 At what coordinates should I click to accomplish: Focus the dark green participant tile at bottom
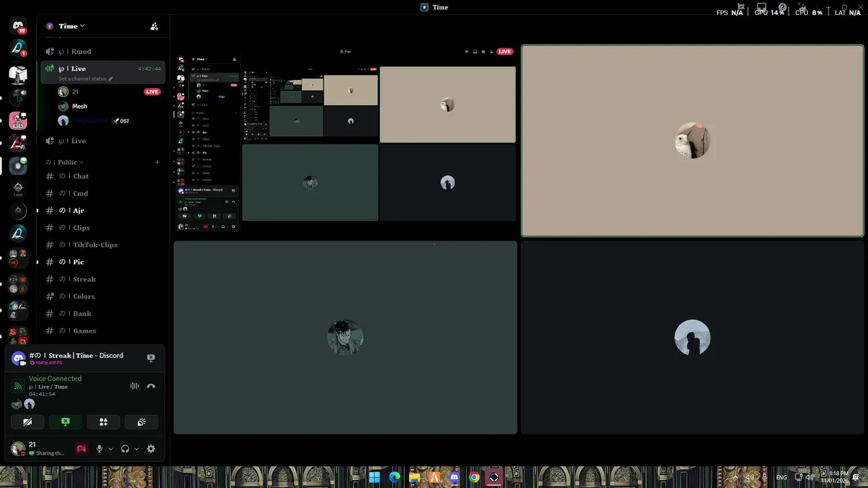[x=345, y=338]
